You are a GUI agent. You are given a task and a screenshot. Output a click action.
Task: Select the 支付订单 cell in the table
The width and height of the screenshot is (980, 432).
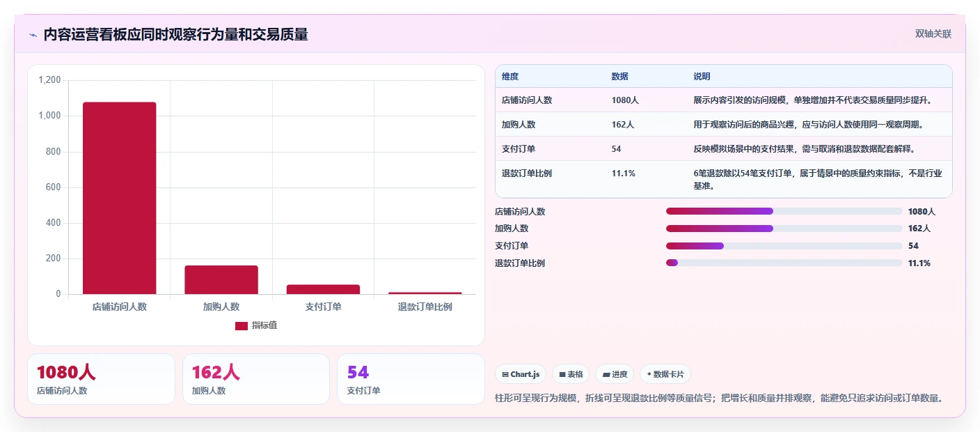click(519, 149)
